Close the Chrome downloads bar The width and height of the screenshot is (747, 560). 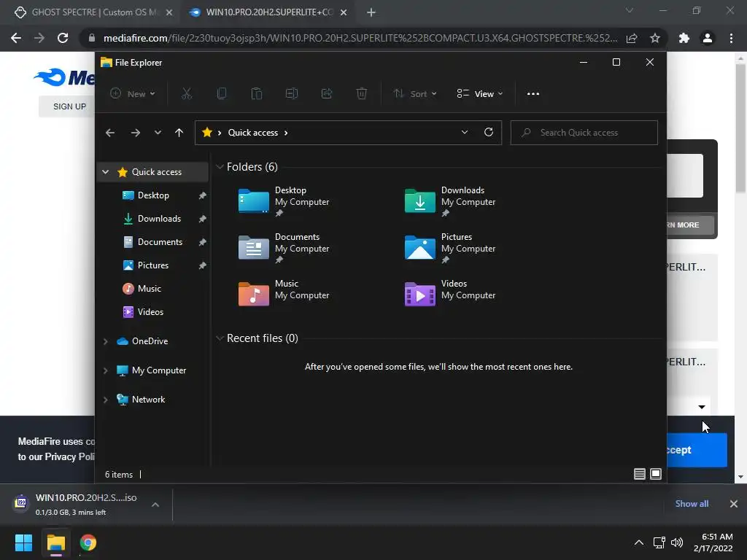pyautogui.click(x=734, y=504)
